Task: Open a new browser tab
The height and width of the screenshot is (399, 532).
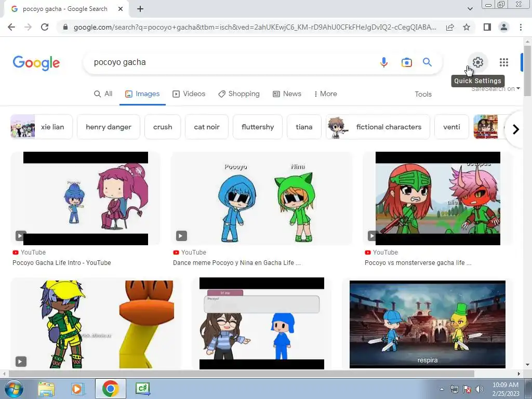Action: (x=140, y=9)
